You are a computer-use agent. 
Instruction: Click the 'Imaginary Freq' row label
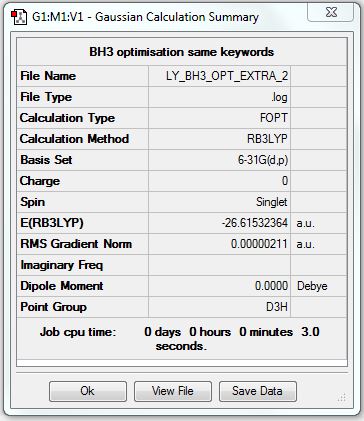[62, 265]
